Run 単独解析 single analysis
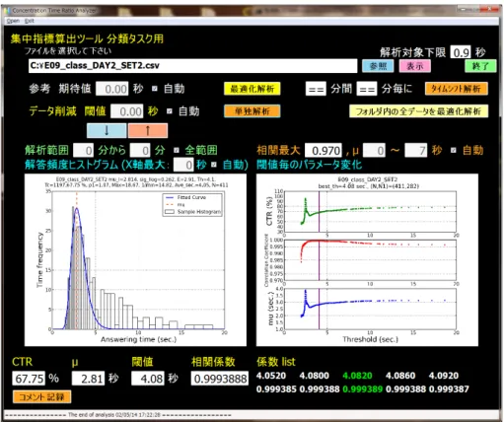This screenshot has height=422, width=504. 252,111
